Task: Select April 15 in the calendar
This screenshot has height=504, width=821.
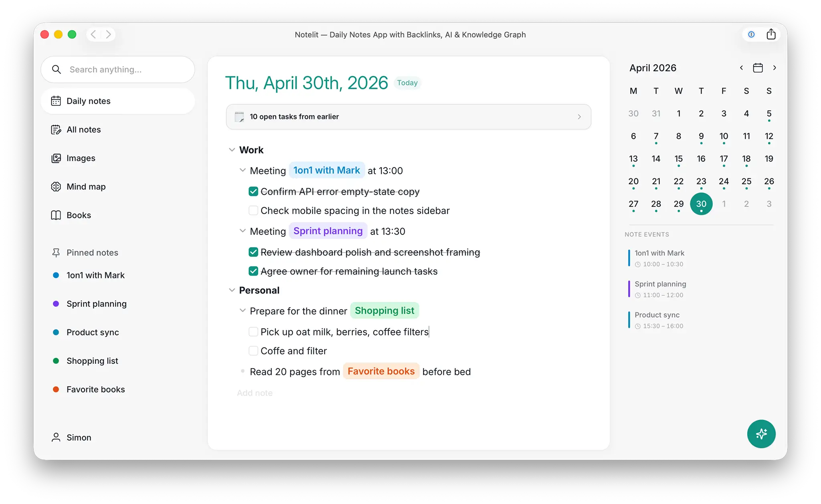Action: (x=678, y=159)
